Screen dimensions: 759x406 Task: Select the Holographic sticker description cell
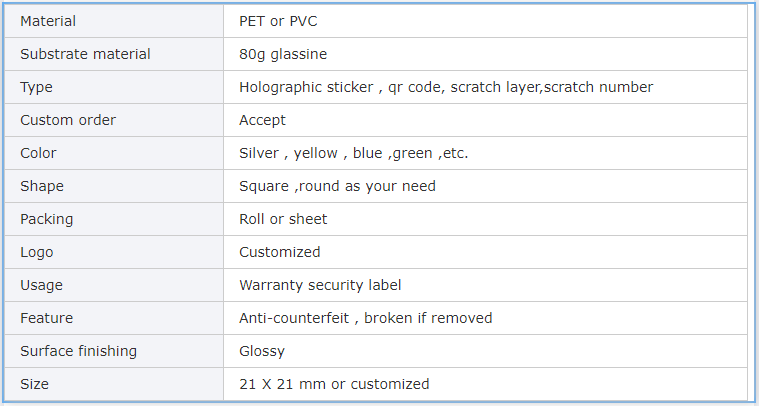click(x=486, y=87)
